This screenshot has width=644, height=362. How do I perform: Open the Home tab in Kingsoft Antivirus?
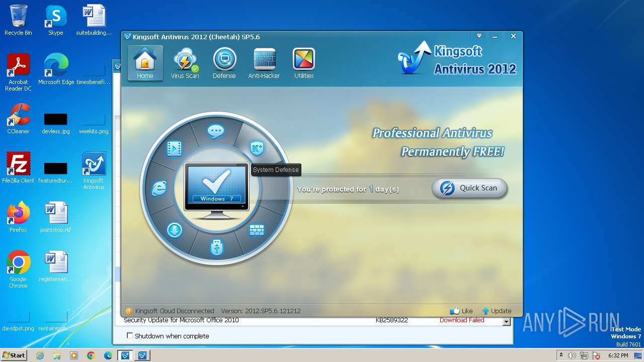145,63
